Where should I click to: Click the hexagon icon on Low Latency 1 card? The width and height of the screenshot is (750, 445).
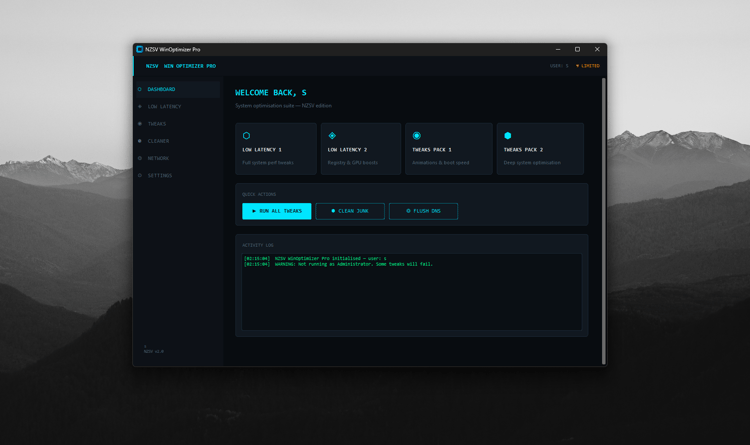coord(246,136)
